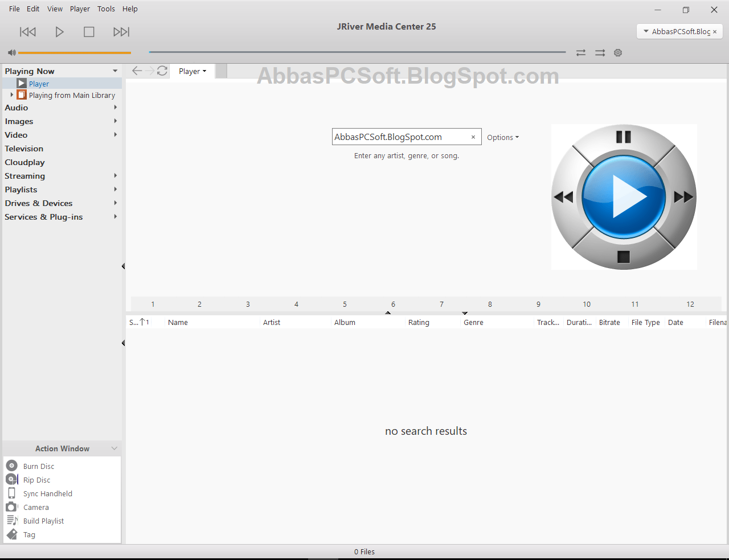Close the AbbasPCSoft.Blog view tab
729x560 pixels.
[x=715, y=32]
